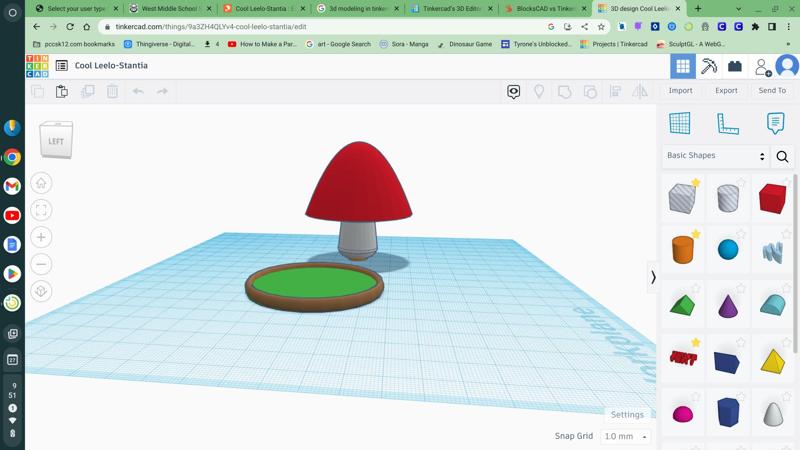Click the Align tool icon
This screenshot has width=800, height=450.
[x=615, y=91]
